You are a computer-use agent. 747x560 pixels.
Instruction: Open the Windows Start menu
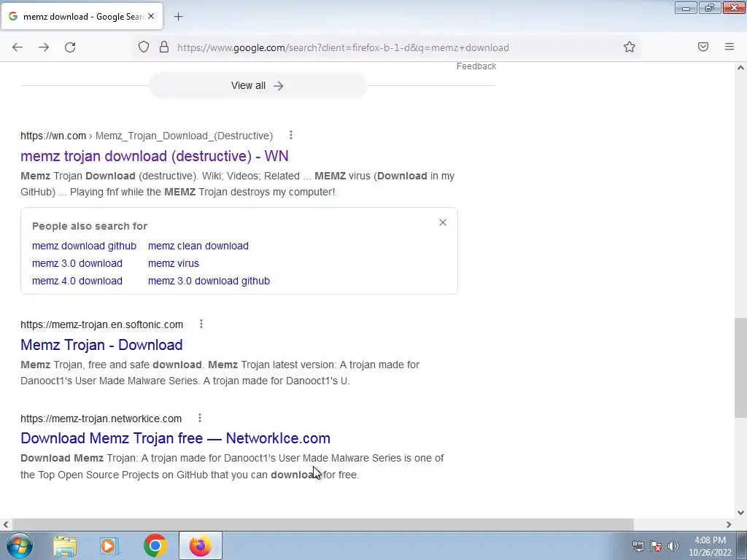(x=20, y=545)
